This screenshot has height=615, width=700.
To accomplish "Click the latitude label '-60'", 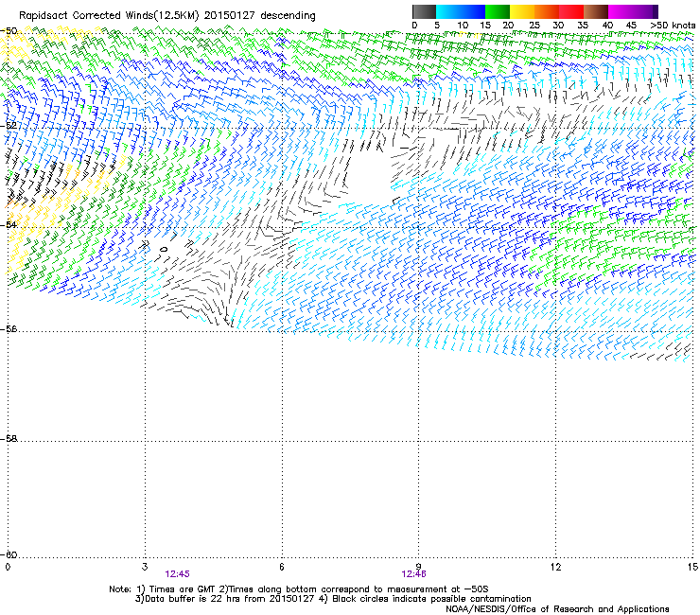I will point(9,554).
